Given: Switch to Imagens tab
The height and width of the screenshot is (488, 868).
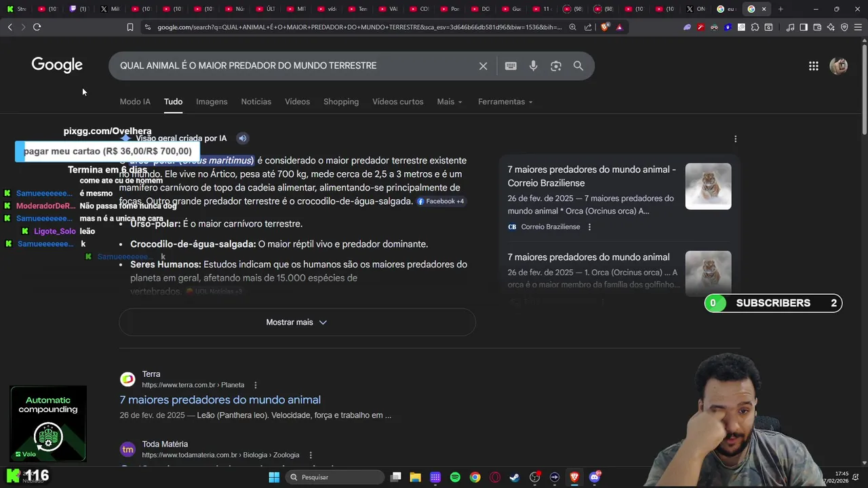Looking at the screenshot, I should pyautogui.click(x=212, y=102).
